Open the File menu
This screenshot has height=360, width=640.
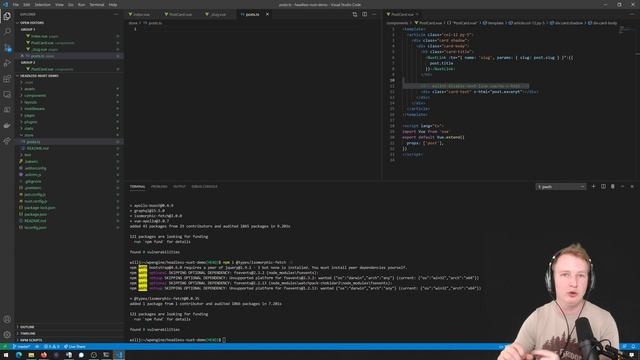click(16, 4)
